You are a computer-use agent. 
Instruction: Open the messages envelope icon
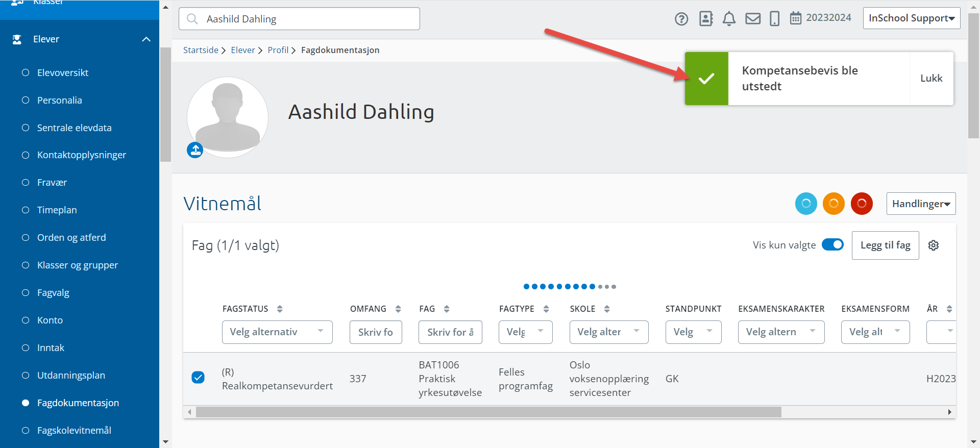pyautogui.click(x=753, y=19)
